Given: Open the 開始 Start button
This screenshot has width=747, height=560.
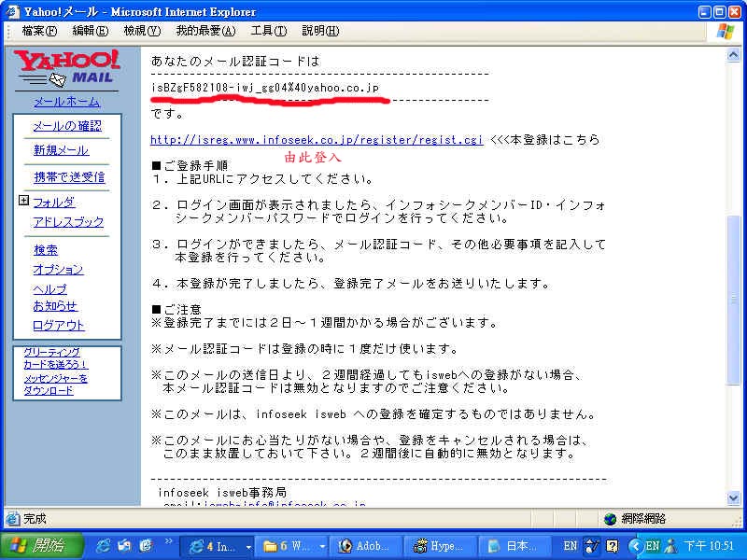Looking at the screenshot, I should (42, 545).
